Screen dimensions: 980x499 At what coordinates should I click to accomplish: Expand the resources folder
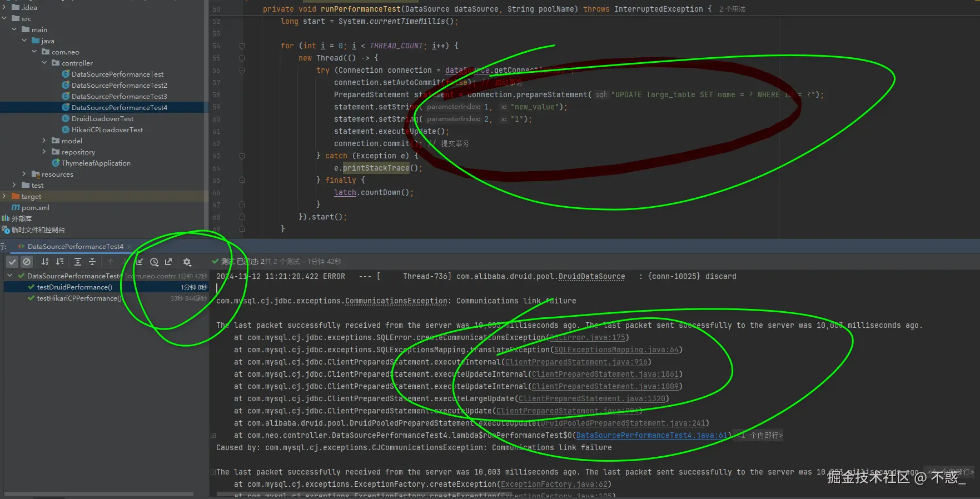tap(24, 174)
